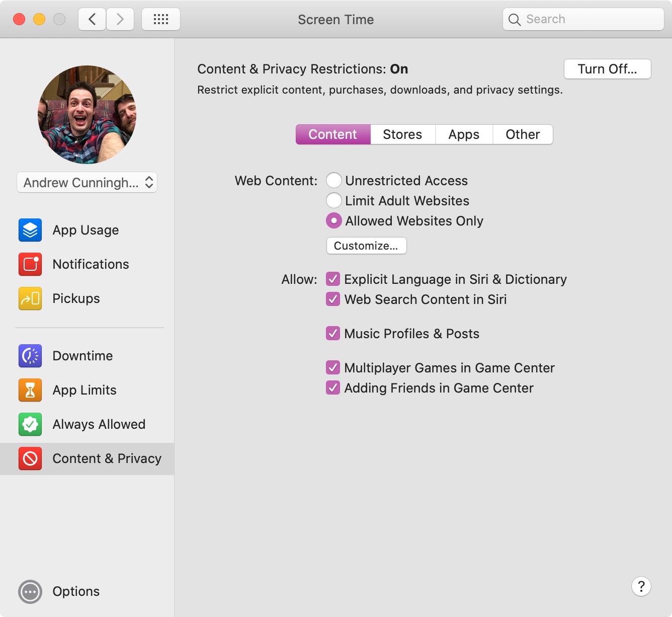Open the App Usage section icon
Screen dimensions: 672x617
click(x=30, y=230)
